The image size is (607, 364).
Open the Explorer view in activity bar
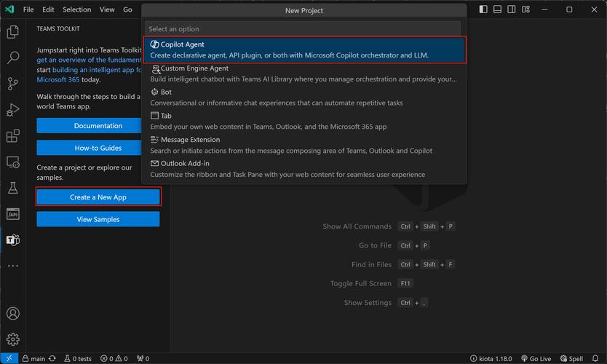pos(12,32)
